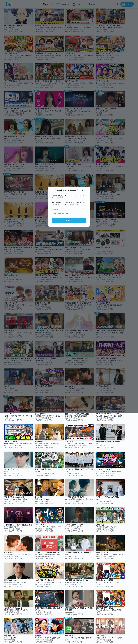This screenshot has width=138, height=644.
Task: Select 世界が騒然！本当にあった(秘)衝撃 title
Action: [49, 608]
